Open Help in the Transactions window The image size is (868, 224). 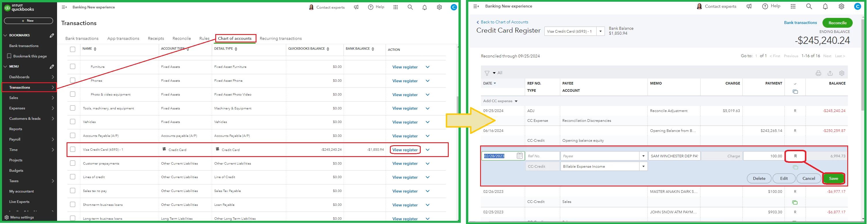376,7
